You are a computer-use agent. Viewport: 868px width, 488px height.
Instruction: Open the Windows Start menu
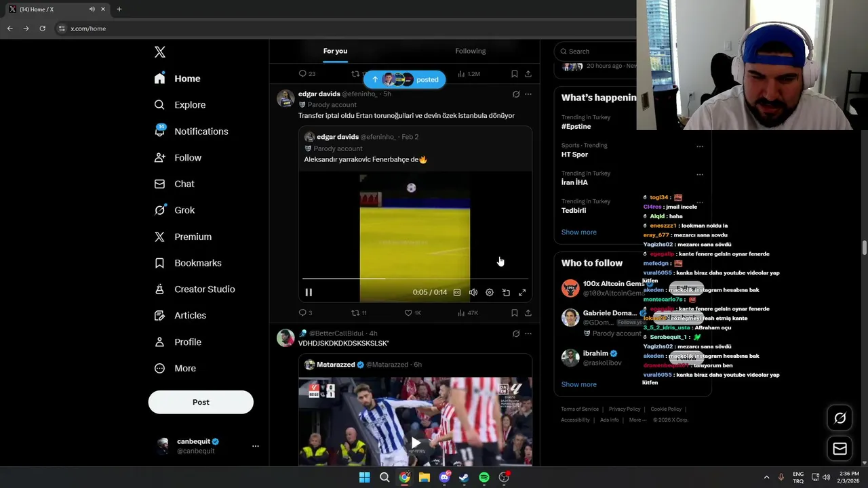364,477
